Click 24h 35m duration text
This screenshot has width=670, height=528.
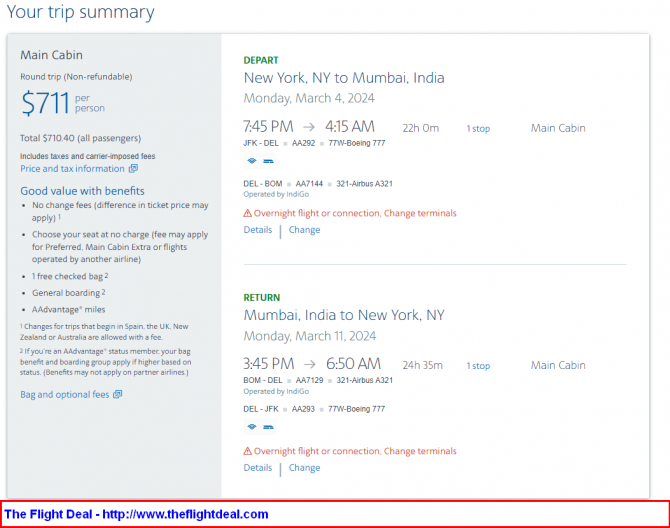click(423, 365)
